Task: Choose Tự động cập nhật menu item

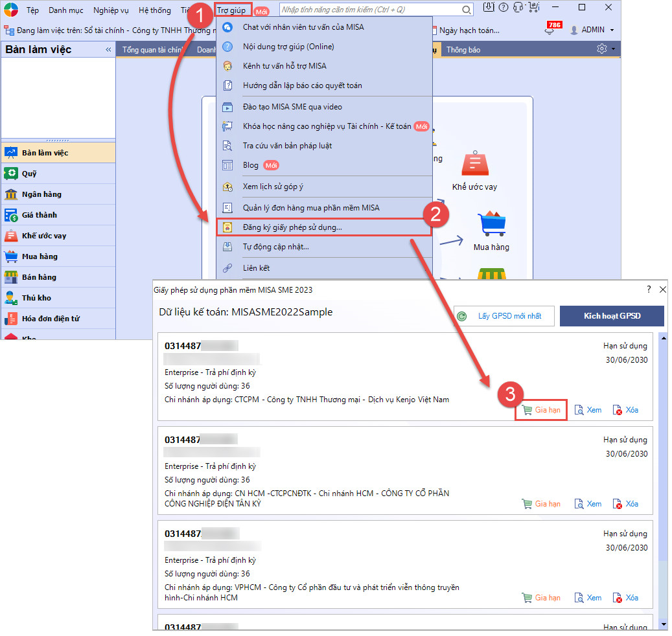Action: coord(275,247)
